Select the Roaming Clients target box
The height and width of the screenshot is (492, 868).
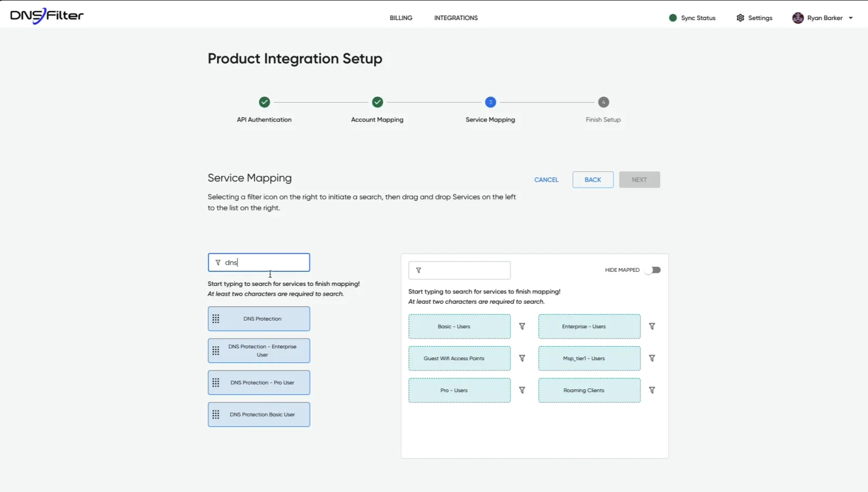(x=589, y=391)
